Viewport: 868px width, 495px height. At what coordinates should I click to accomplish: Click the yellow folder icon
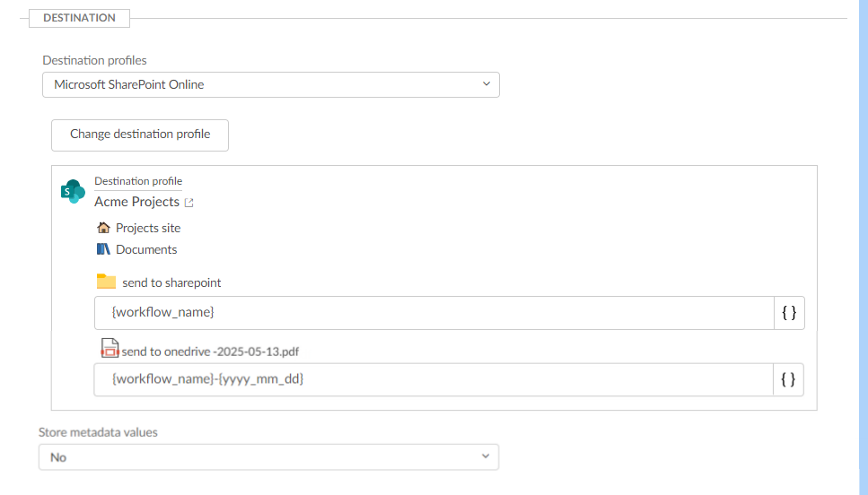tap(107, 282)
